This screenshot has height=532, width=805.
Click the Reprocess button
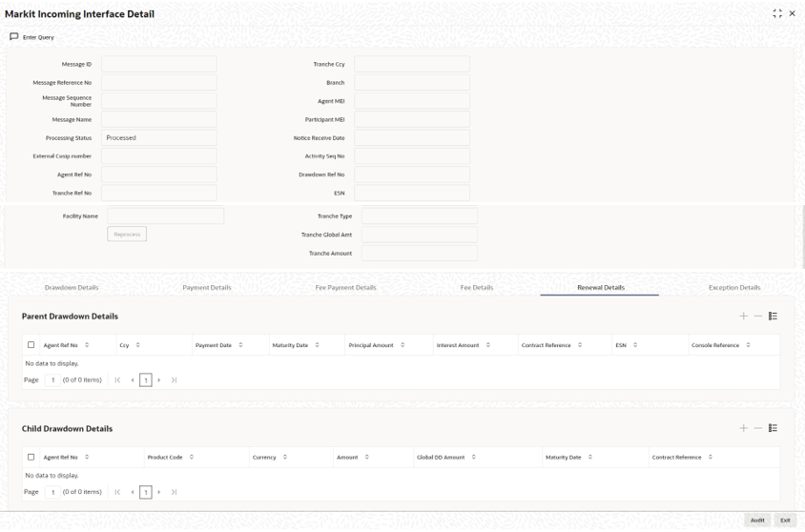tap(127, 234)
